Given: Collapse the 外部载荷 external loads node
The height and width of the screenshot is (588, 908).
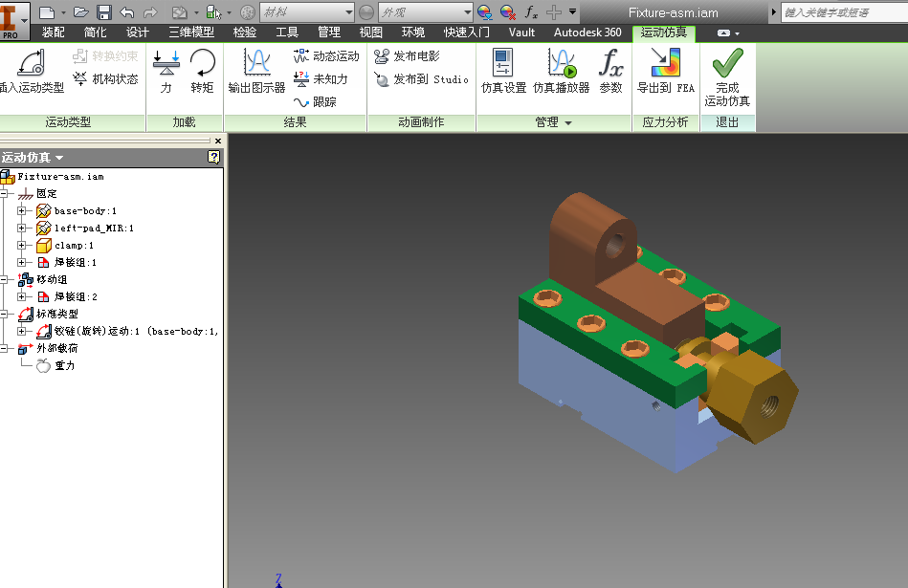Looking at the screenshot, I should click(x=4, y=348).
